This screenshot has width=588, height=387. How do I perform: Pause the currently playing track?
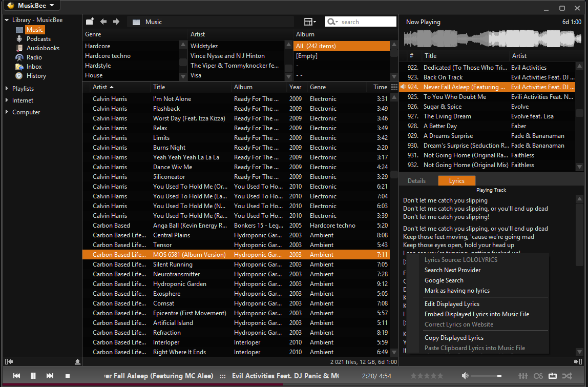[x=33, y=376]
